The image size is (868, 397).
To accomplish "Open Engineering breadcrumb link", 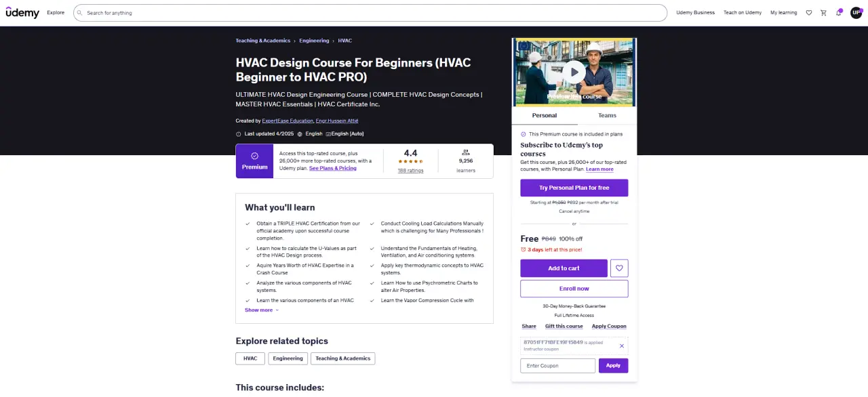I will (x=314, y=41).
